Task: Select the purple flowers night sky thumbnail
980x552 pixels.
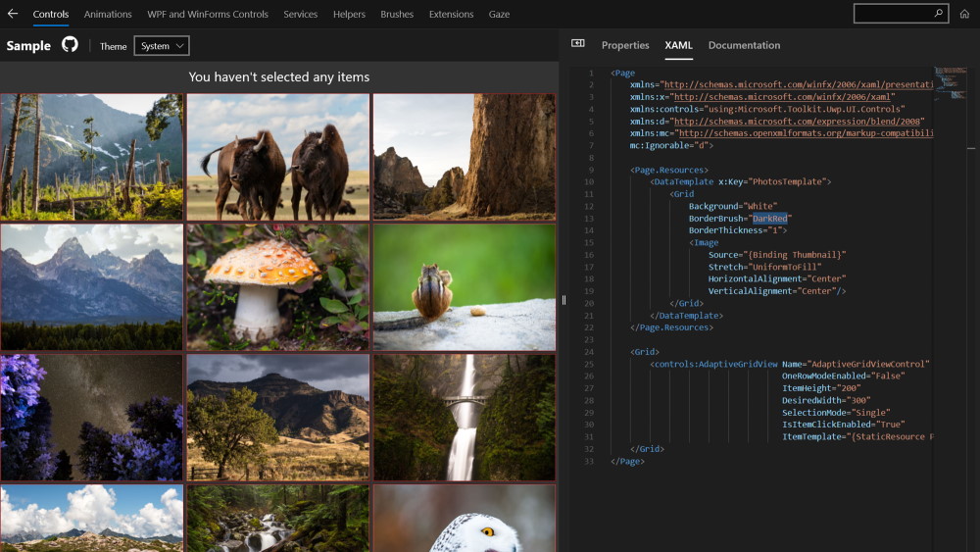Action: [x=92, y=418]
